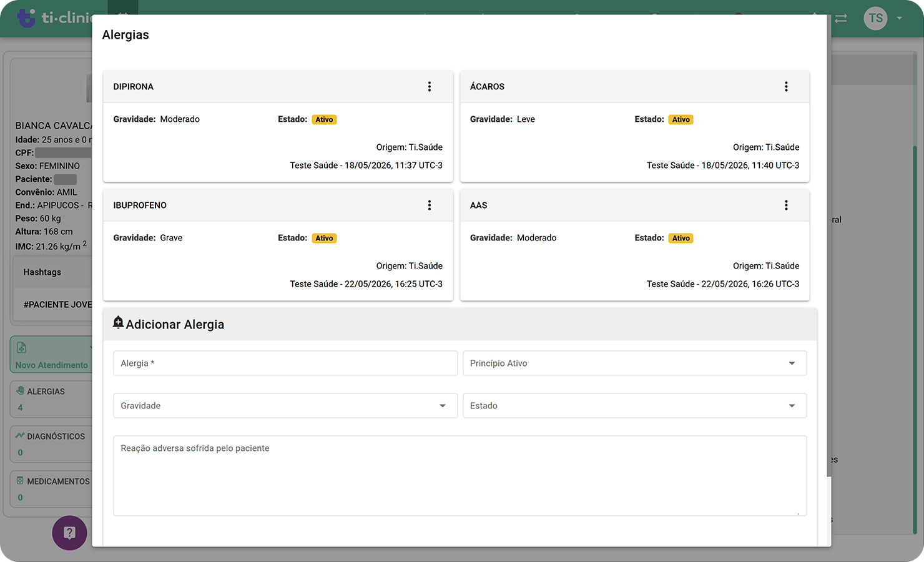The width and height of the screenshot is (924, 562).
Task: Click the Altura: 168 cm line
Action: (44, 232)
